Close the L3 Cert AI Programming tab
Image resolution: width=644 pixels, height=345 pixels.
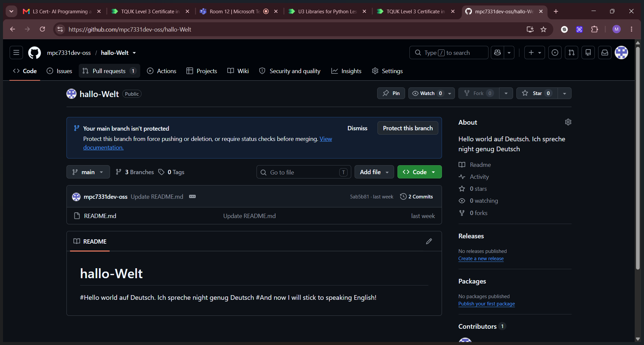point(99,11)
